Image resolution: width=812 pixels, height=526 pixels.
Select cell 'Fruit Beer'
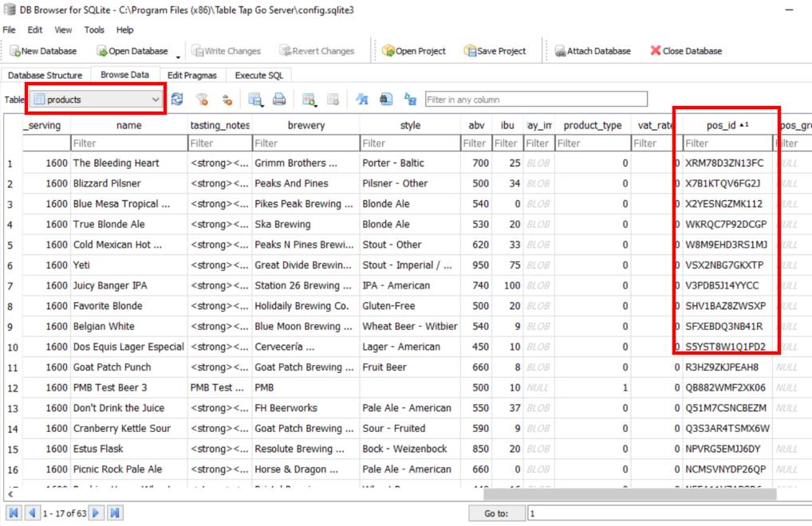point(410,367)
